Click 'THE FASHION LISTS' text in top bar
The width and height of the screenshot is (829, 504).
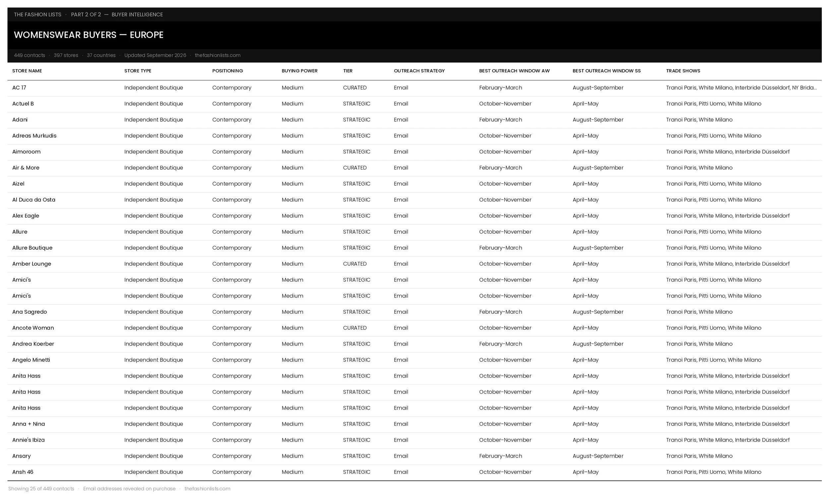tap(38, 15)
